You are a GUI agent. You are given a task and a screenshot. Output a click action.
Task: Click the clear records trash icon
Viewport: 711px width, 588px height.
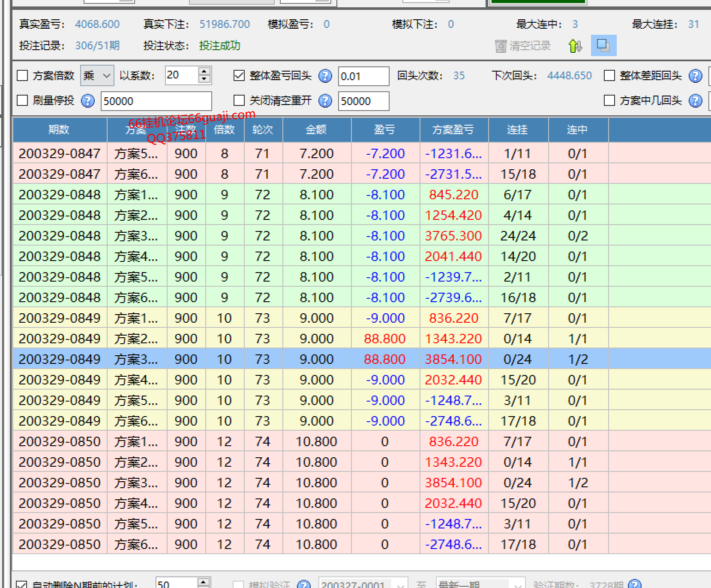pyautogui.click(x=501, y=46)
